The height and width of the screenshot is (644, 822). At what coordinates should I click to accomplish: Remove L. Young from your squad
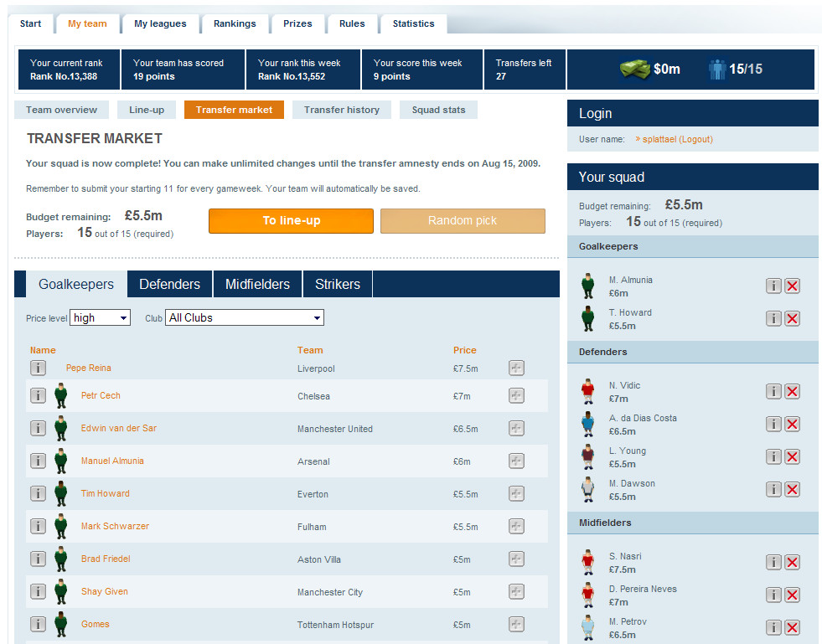point(792,456)
